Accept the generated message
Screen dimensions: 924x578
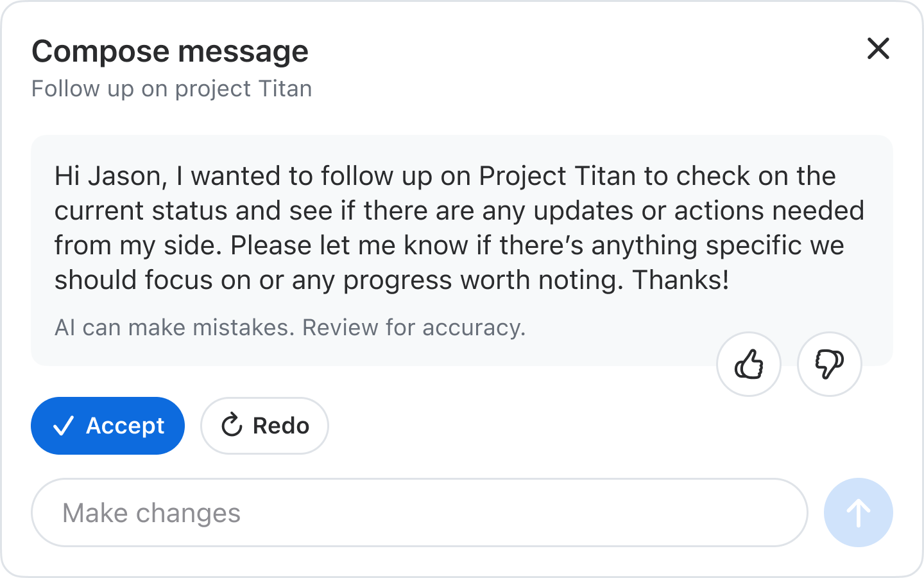[108, 426]
